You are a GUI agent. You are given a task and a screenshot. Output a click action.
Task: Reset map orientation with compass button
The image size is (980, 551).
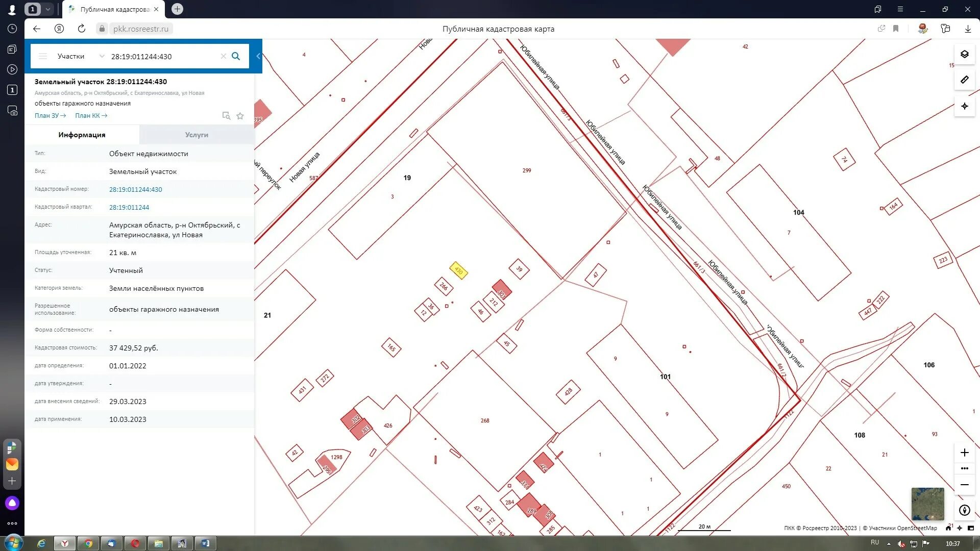click(x=964, y=510)
